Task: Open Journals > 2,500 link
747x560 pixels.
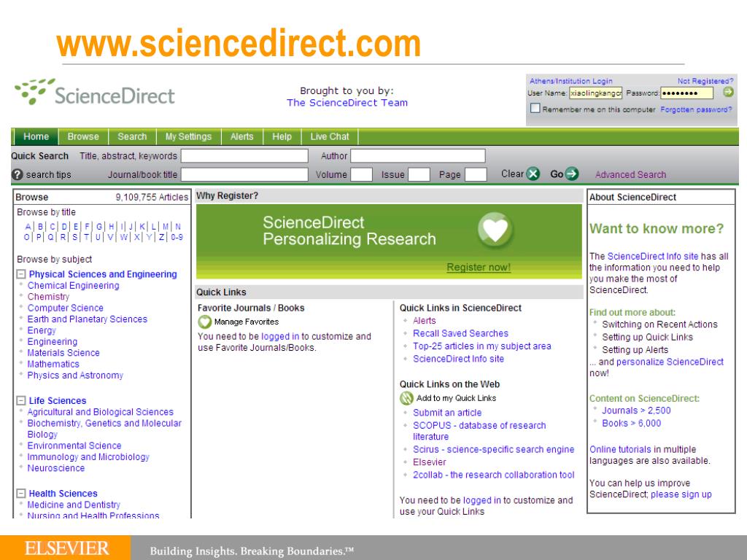Action: pos(636,411)
